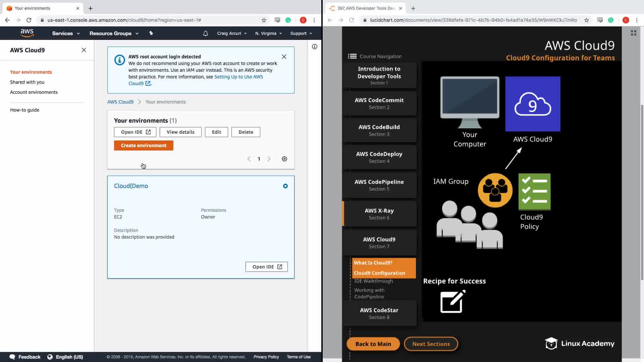The image size is (644, 362).
Task: Go to next environments page arrow
Action: tap(269, 159)
